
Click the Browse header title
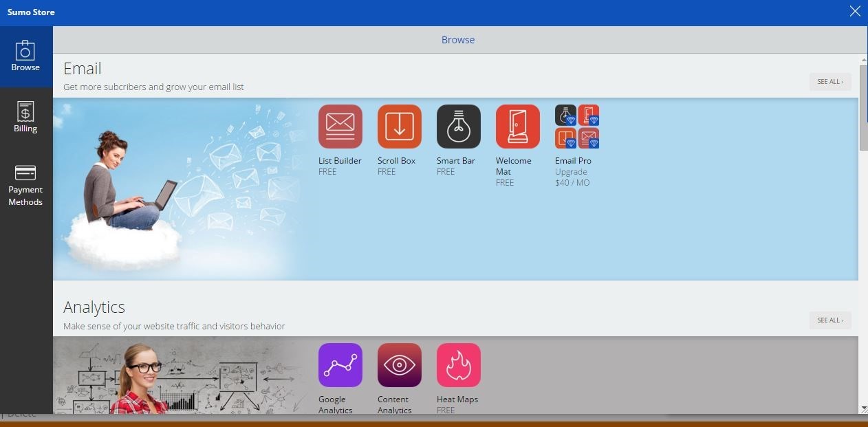[458, 40]
